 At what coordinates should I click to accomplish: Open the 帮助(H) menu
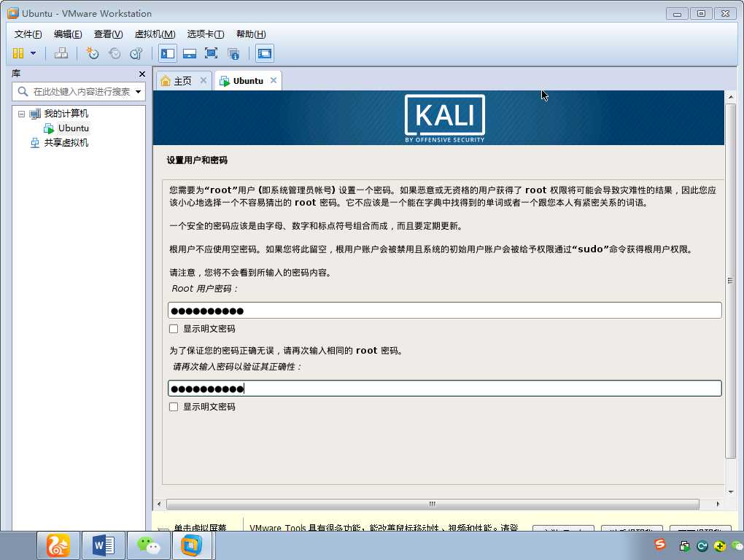pyautogui.click(x=251, y=34)
